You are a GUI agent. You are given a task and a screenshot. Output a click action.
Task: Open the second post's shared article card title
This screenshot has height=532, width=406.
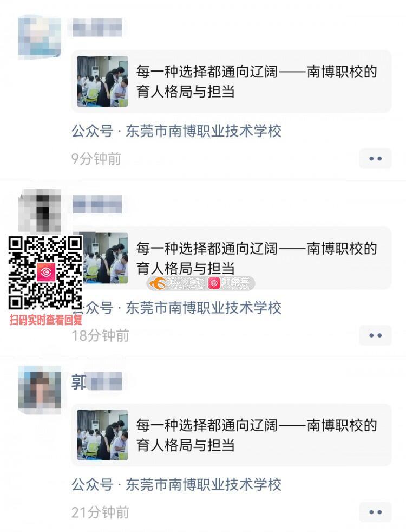(257, 258)
